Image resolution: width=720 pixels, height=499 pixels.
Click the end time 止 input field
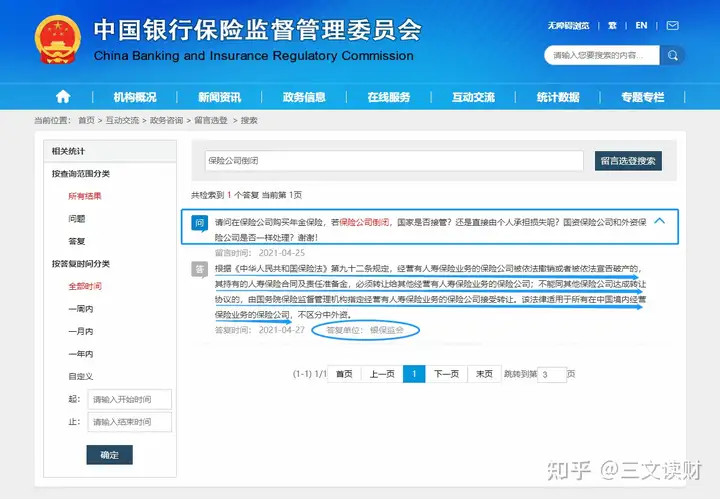129,422
